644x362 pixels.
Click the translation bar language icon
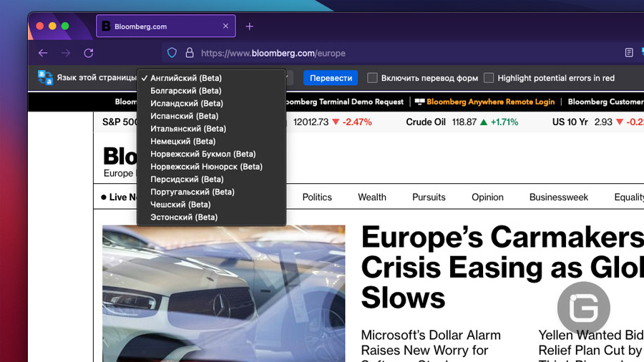pyautogui.click(x=45, y=77)
